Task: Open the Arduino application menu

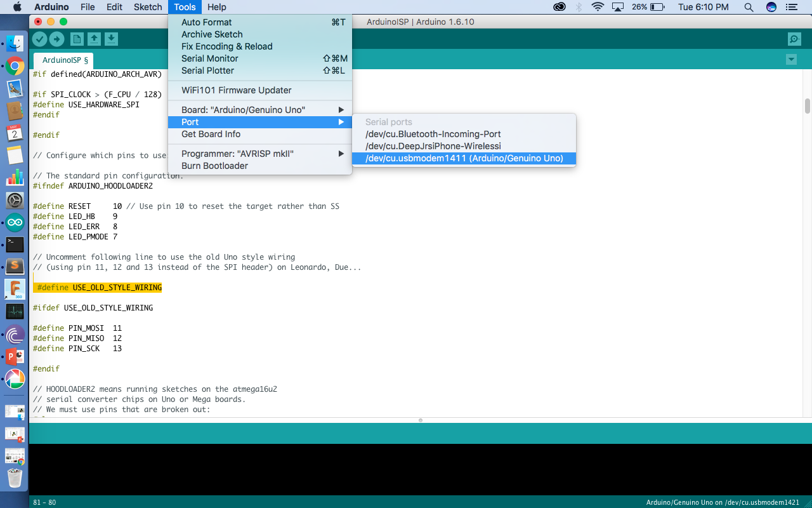Action: coord(51,7)
